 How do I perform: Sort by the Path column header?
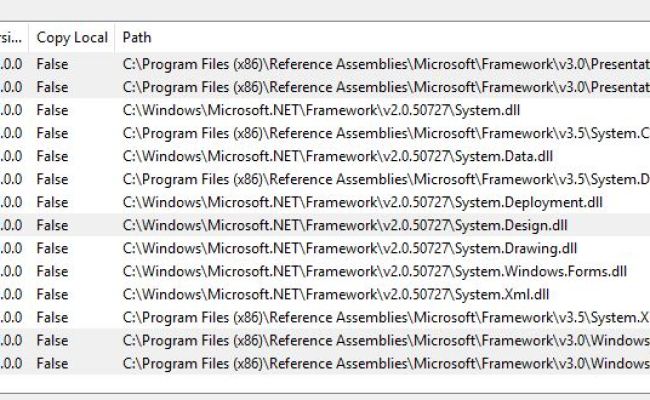tap(382, 38)
